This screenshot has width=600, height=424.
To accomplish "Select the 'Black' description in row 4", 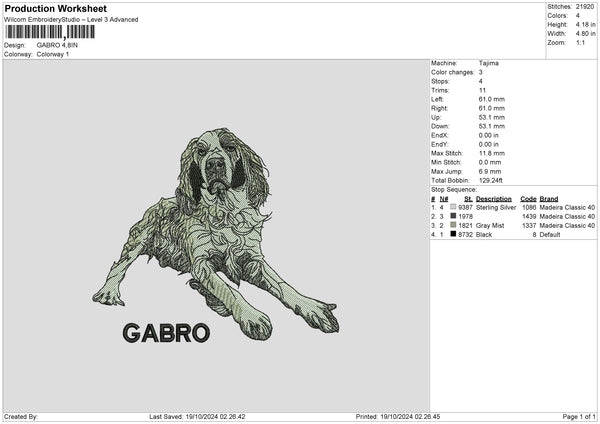I will (x=484, y=235).
